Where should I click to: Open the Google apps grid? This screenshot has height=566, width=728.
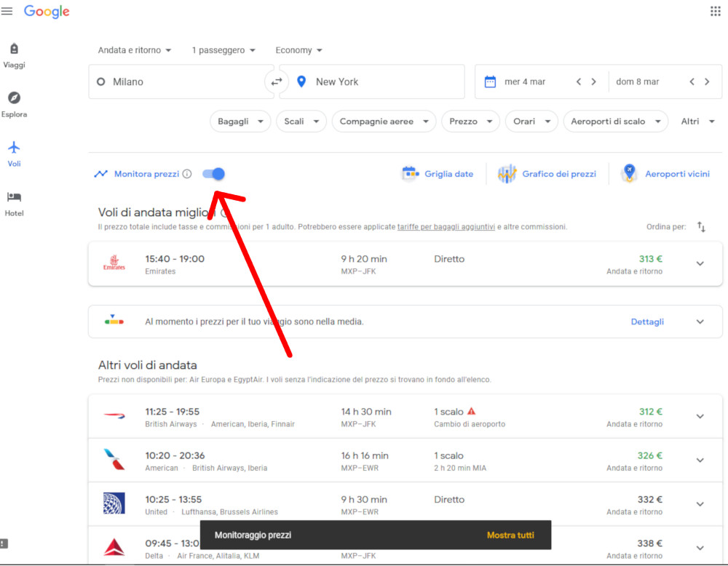(715, 11)
